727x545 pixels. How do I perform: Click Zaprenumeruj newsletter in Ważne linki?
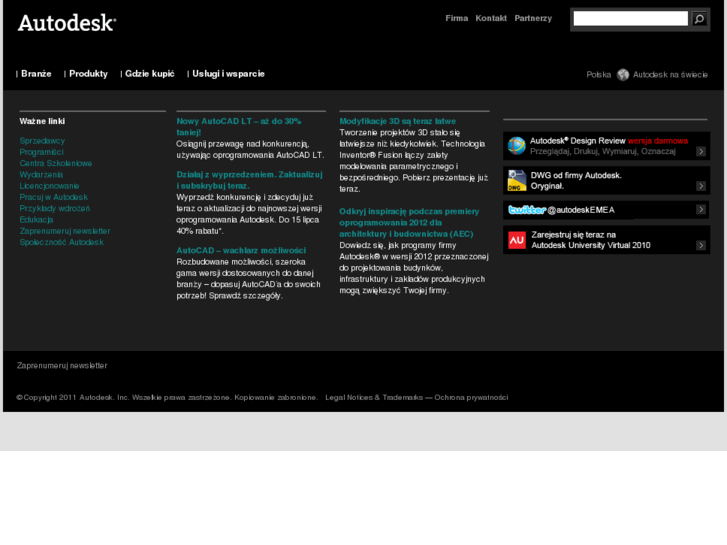coord(65,231)
